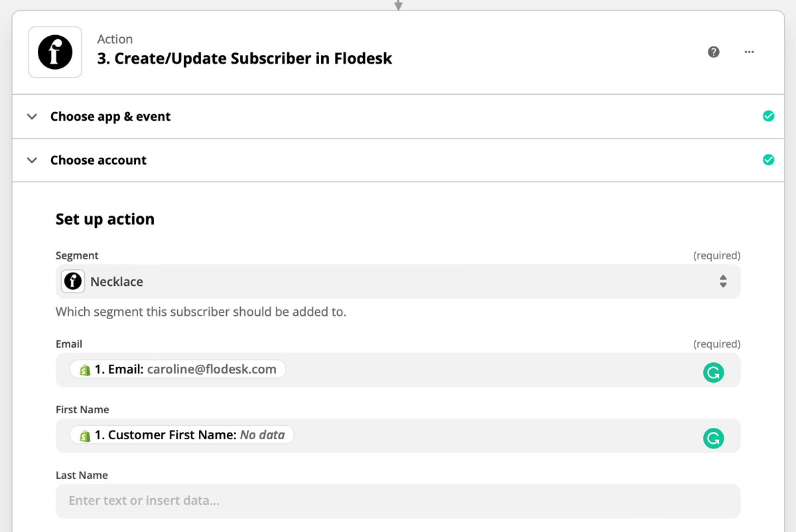Image resolution: width=796 pixels, height=532 pixels.
Task: Click the Set up action heading
Action: (x=105, y=219)
